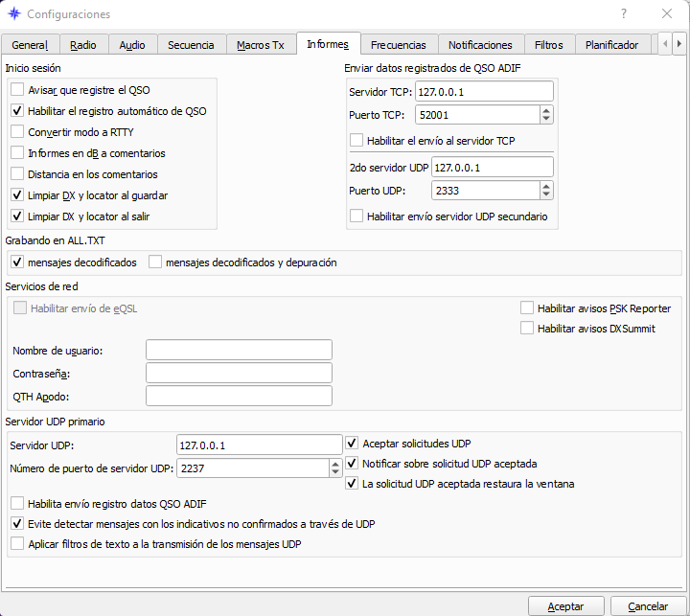This screenshot has width=690, height=616.
Task: Open the Audio tab
Action: [132, 45]
